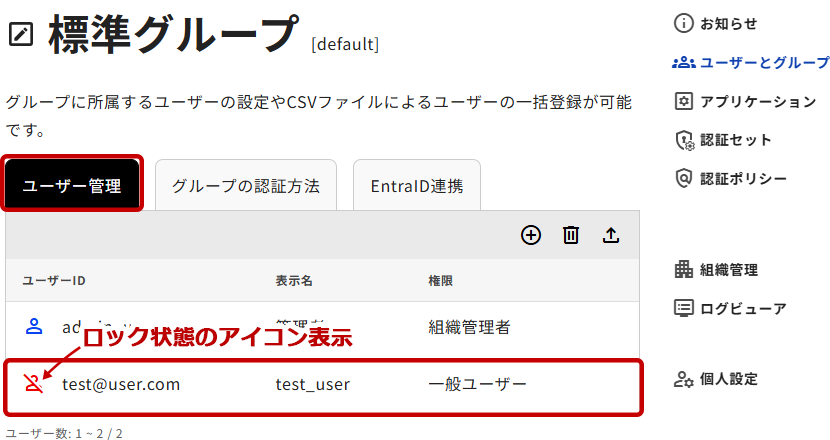Select ユーザーとグループ in the sidebar
The image size is (830, 440).
(750, 62)
